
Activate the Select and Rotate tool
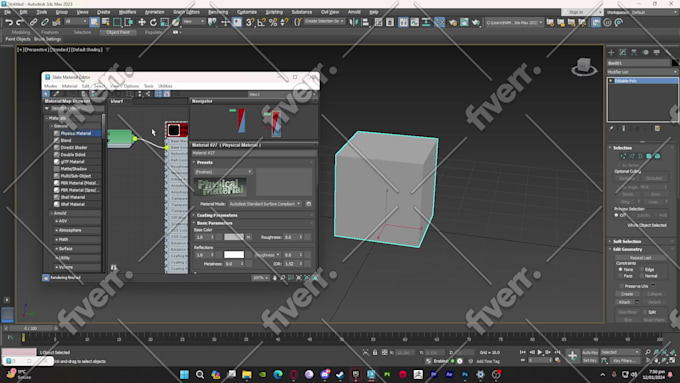coord(153,22)
